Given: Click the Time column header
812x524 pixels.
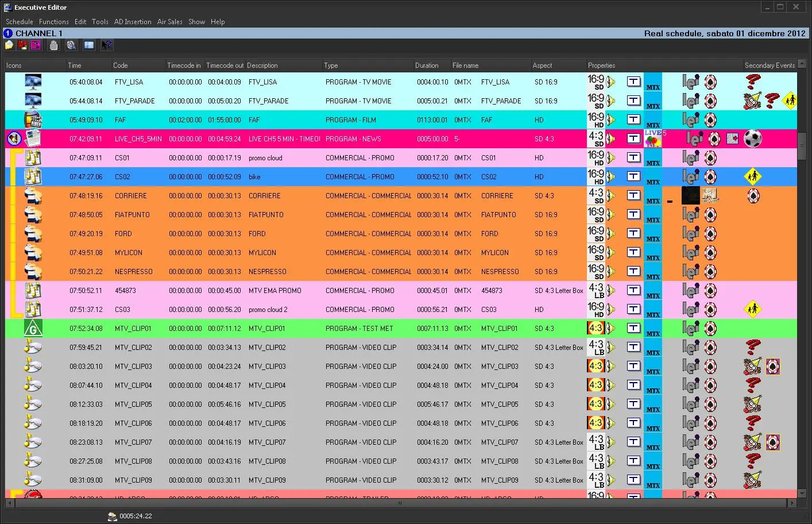Looking at the screenshot, I should [88, 65].
